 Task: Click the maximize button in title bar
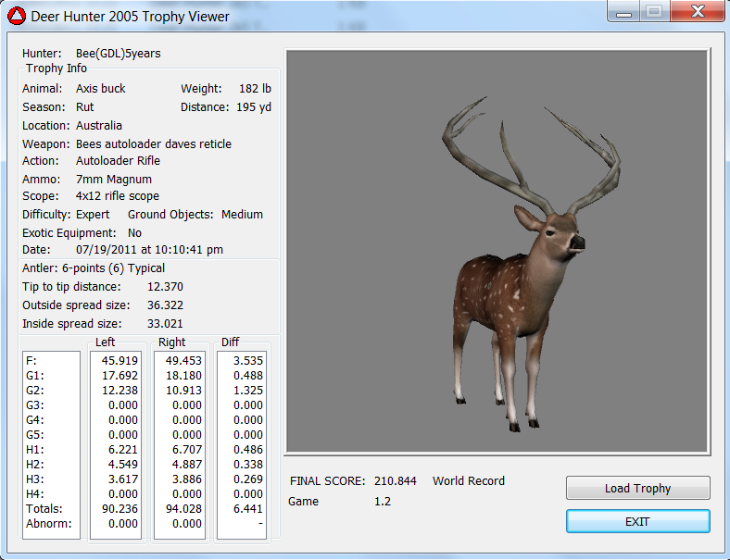652,12
